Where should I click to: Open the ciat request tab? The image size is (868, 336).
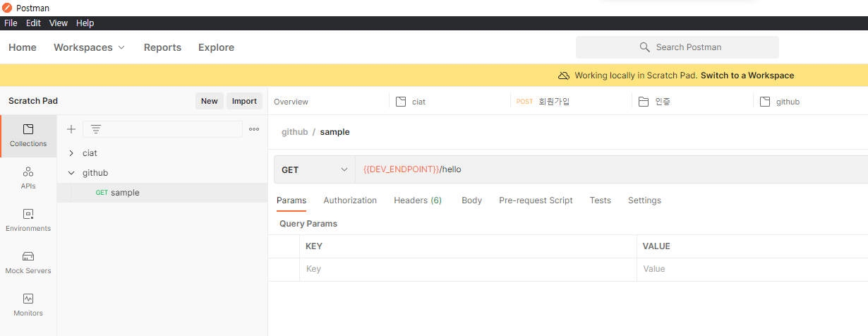[450, 102]
